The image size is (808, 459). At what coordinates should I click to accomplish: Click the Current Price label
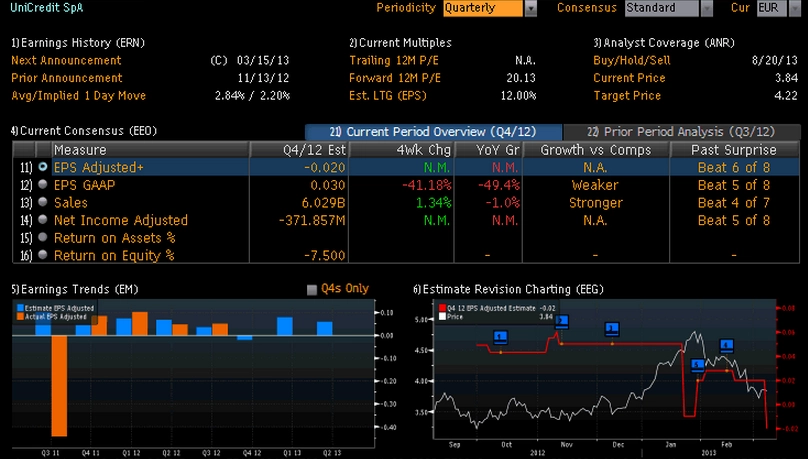coord(629,78)
